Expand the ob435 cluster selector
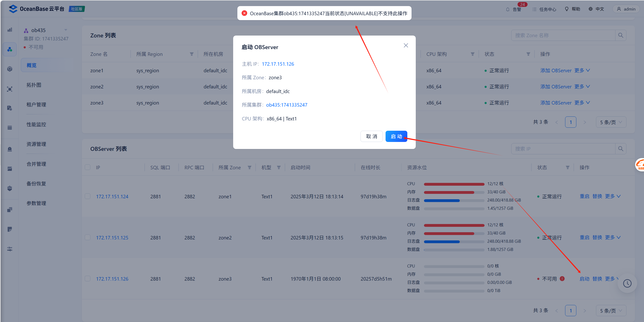Screen dimensions: 644x322 66,30
